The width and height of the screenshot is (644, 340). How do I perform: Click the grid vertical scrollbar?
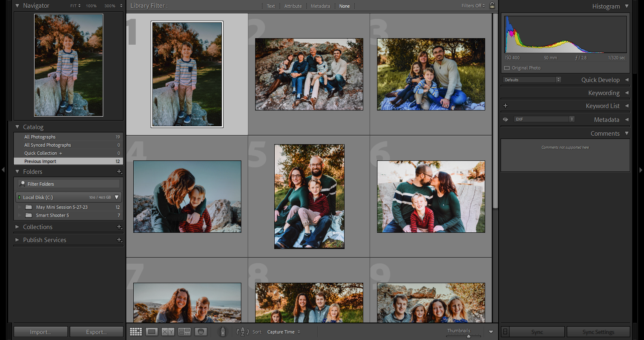(x=495, y=111)
